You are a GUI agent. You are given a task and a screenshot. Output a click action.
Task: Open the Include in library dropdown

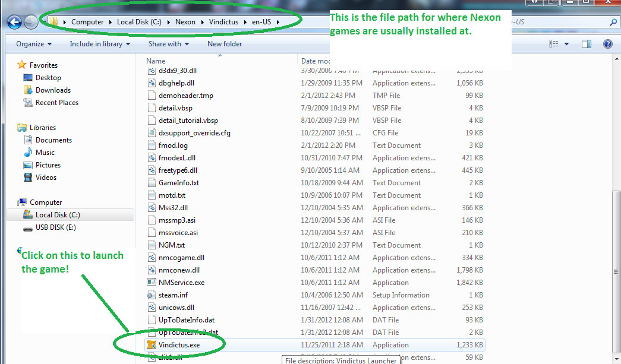tap(100, 44)
